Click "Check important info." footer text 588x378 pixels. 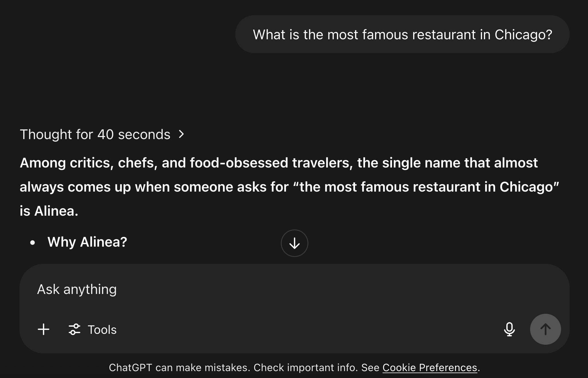click(x=305, y=367)
